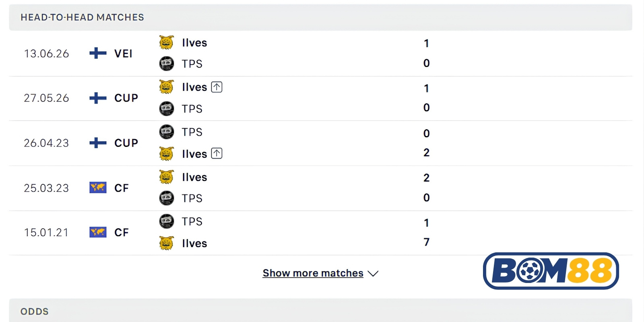This screenshot has width=644, height=322.
Task: Click TPS logo in 13.06.26 match
Action: [x=166, y=64]
